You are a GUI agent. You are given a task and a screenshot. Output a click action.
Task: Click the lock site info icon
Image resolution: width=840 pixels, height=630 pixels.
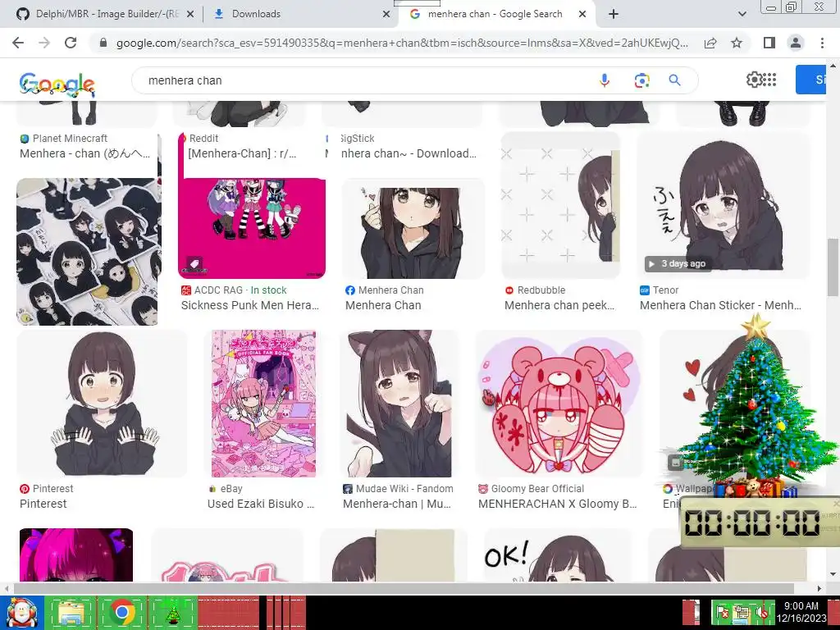103,43
